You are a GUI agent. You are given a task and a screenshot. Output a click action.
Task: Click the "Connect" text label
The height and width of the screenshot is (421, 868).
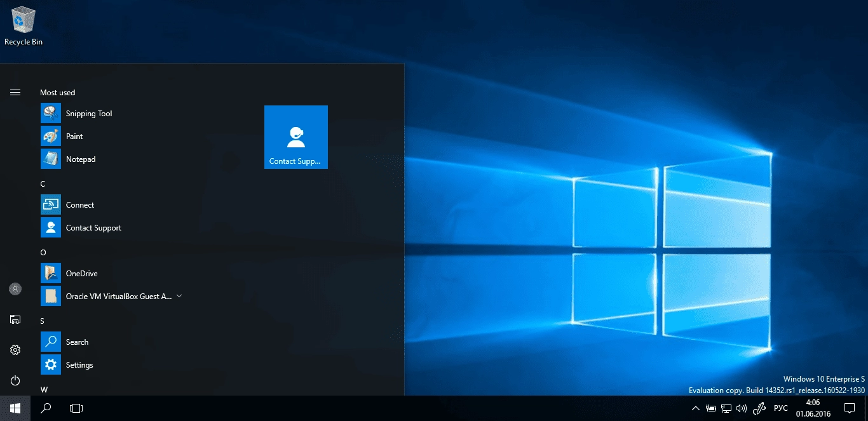click(x=80, y=205)
